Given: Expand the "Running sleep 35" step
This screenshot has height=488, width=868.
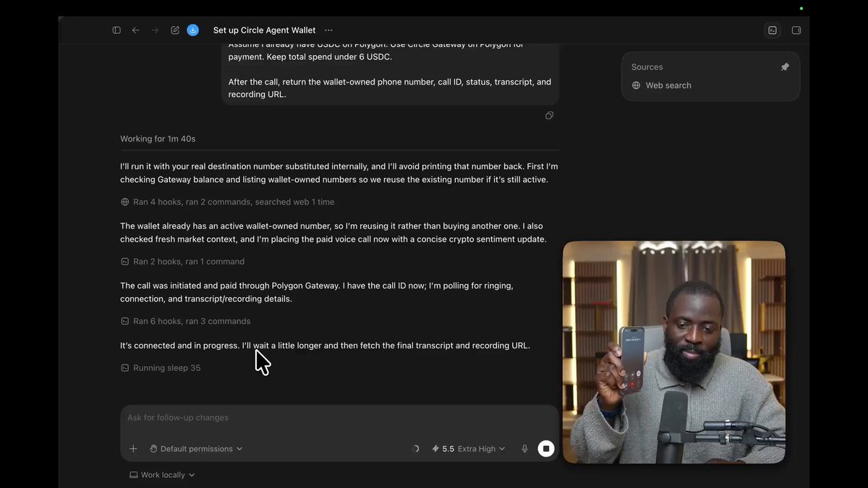Looking at the screenshot, I should (x=161, y=368).
